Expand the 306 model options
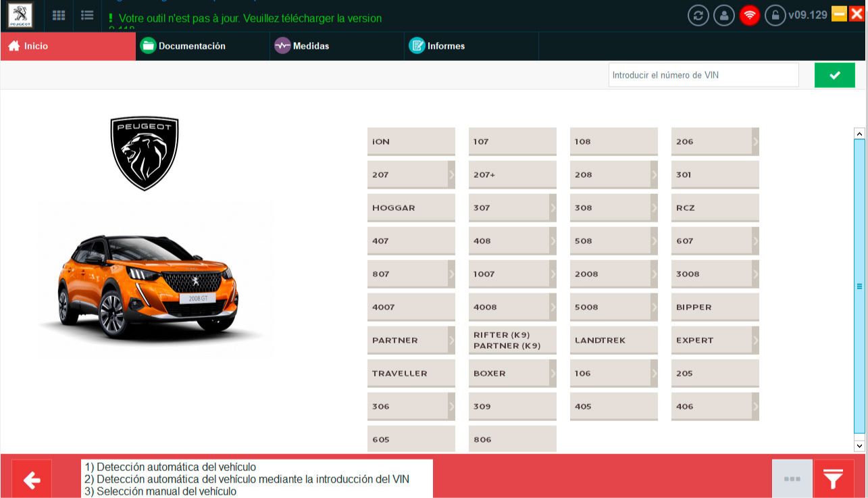This screenshot has height=498, width=868. click(452, 406)
